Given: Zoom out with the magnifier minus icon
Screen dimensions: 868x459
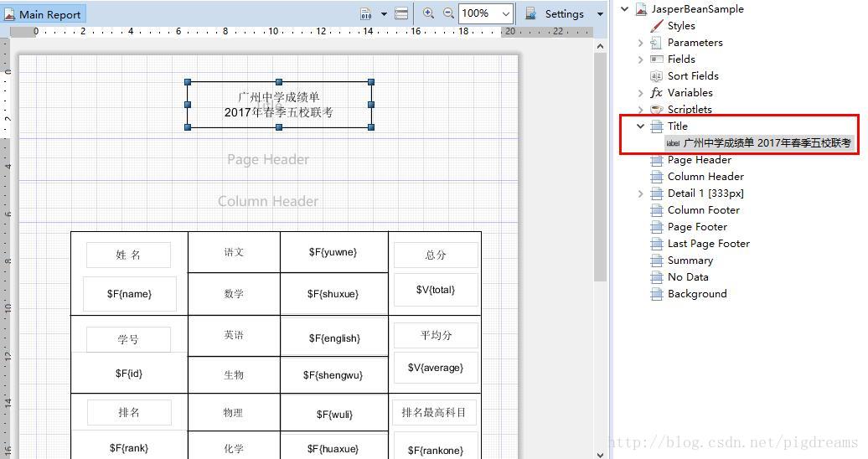Looking at the screenshot, I should click(448, 13).
